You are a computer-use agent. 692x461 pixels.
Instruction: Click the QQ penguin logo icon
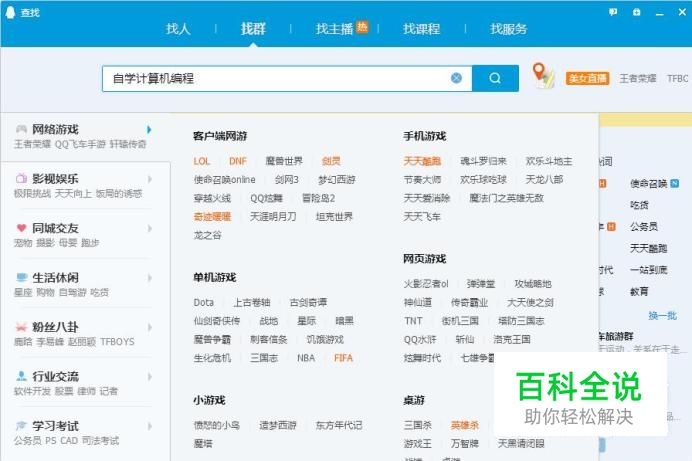[x=10, y=12]
